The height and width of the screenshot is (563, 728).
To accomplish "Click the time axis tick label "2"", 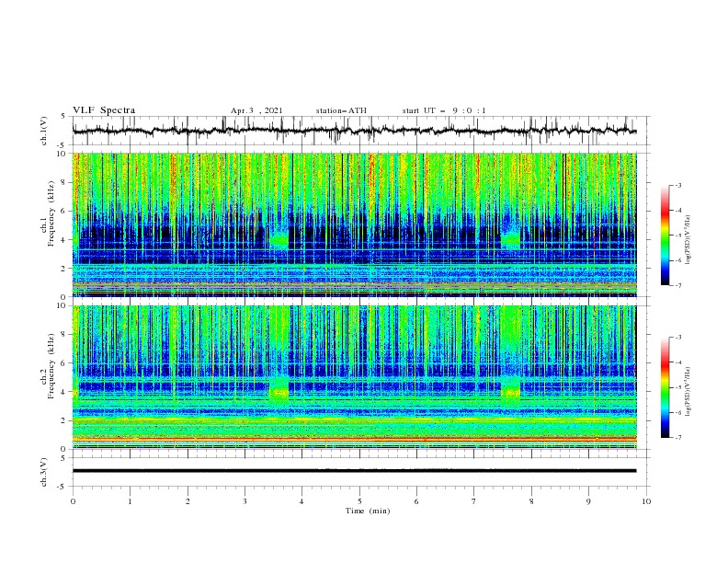I will [188, 501].
